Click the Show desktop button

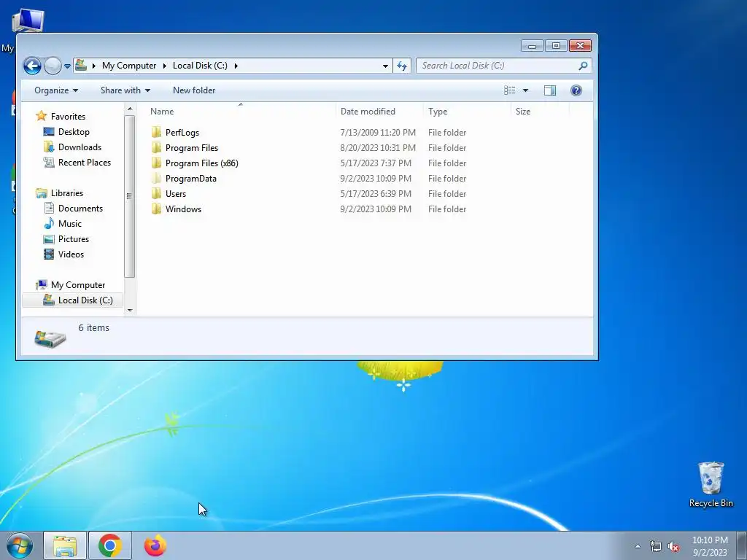pos(742,545)
